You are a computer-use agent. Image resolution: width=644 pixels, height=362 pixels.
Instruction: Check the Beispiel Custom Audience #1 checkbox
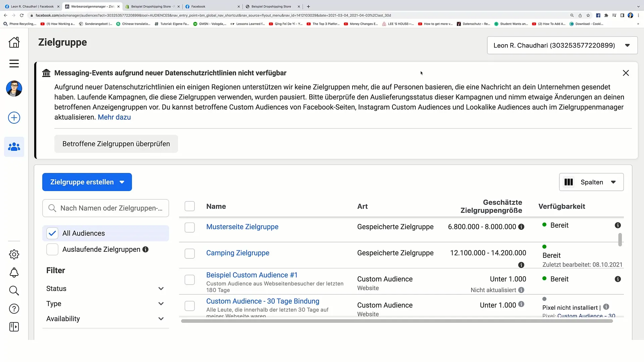[190, 280]
